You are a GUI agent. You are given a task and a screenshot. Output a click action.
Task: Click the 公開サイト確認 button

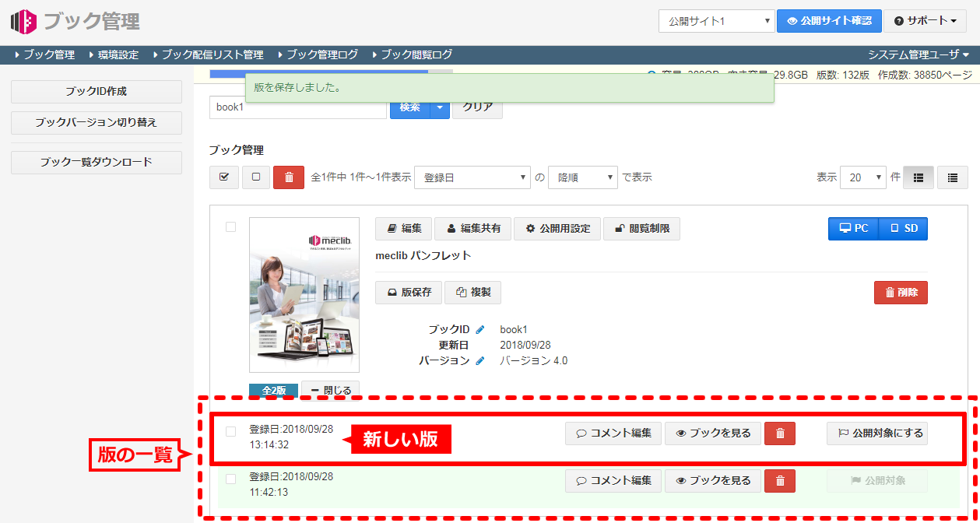pyautogui.click(x=829, y=21)
